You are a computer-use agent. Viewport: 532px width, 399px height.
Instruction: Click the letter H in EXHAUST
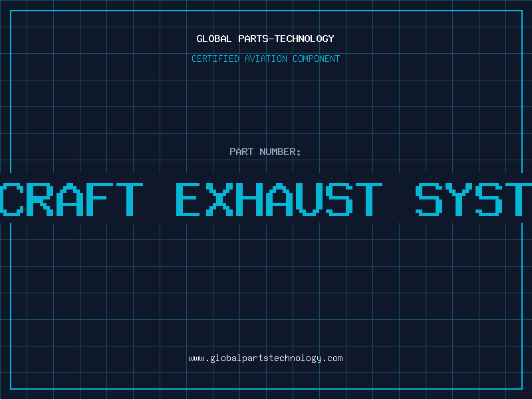coord(249,199)
